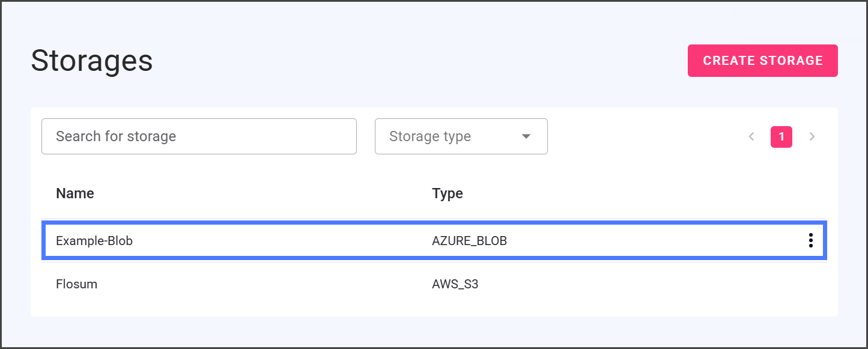The image size is (868, 349).
Task: Click the Storage type placeholder text
Action: [x=430, y=136]
